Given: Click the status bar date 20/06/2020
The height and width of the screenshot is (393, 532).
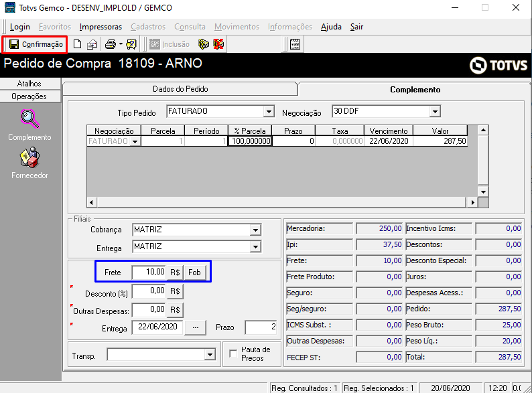Looking at the screenshot, I should [450, 388].
